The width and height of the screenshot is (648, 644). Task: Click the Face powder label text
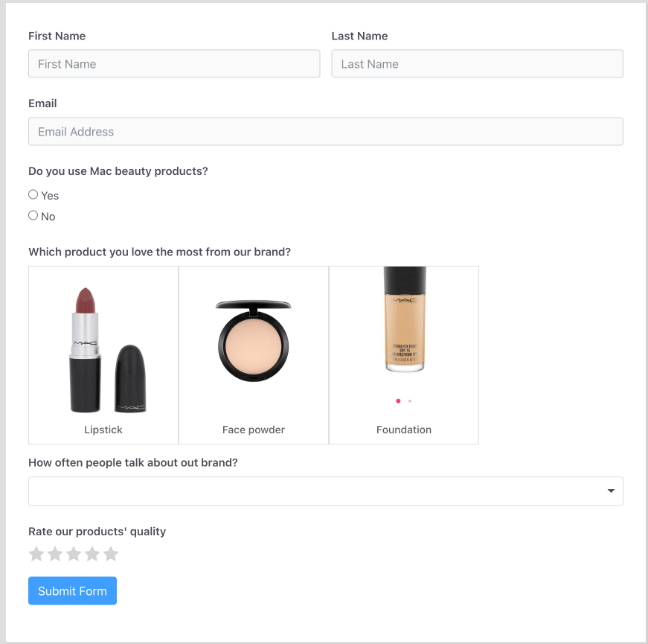(254, 430)
